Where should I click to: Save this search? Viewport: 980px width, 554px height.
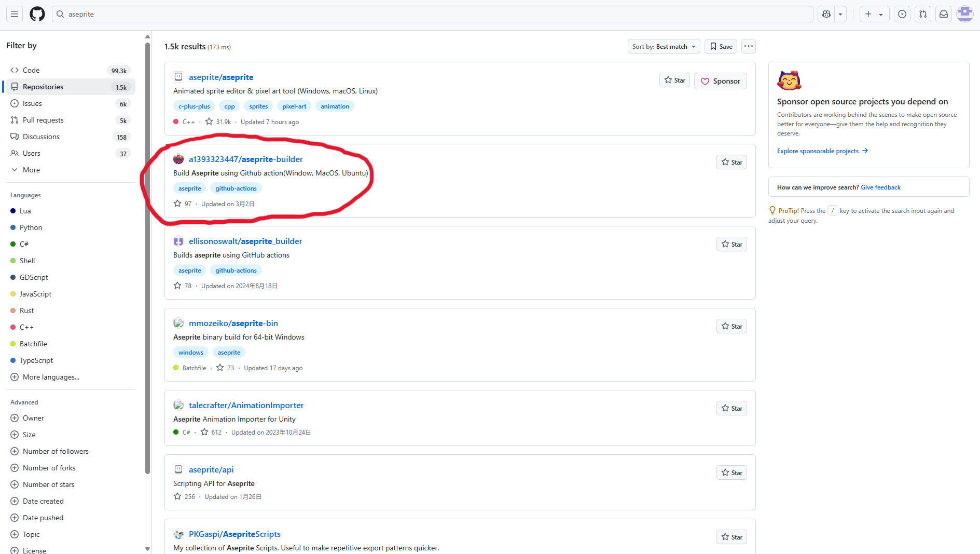(721, 46)
